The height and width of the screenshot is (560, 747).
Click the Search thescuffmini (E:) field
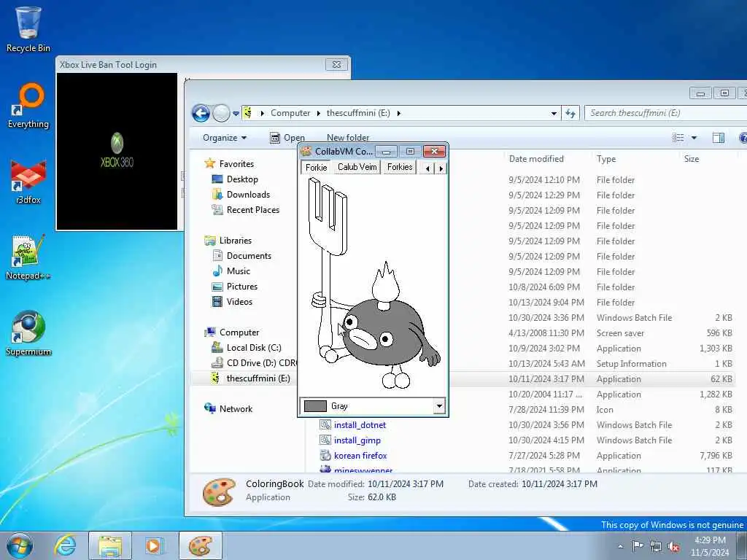[x=667, y=113]
